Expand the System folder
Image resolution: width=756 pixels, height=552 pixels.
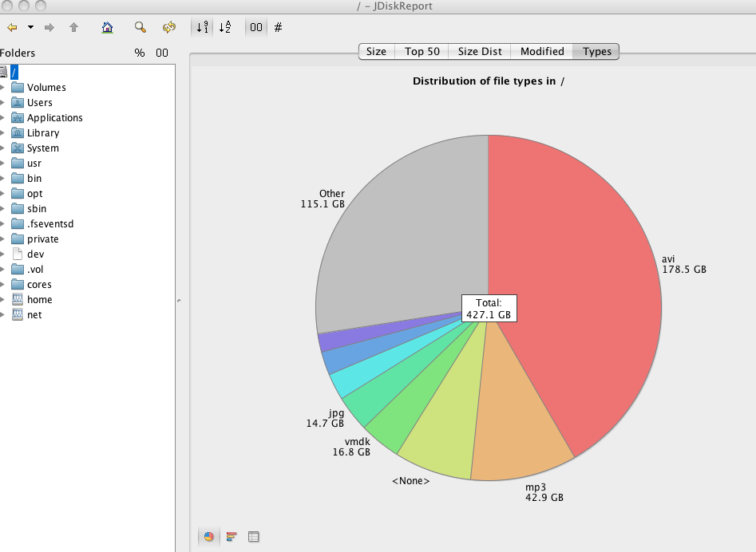(x=2, y=148)
